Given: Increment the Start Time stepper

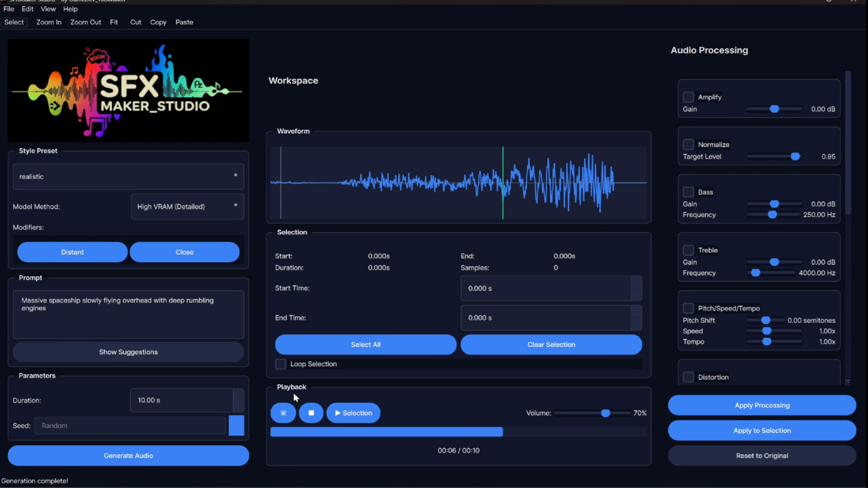Looking at the screenshot, I should tap(637, 284).
